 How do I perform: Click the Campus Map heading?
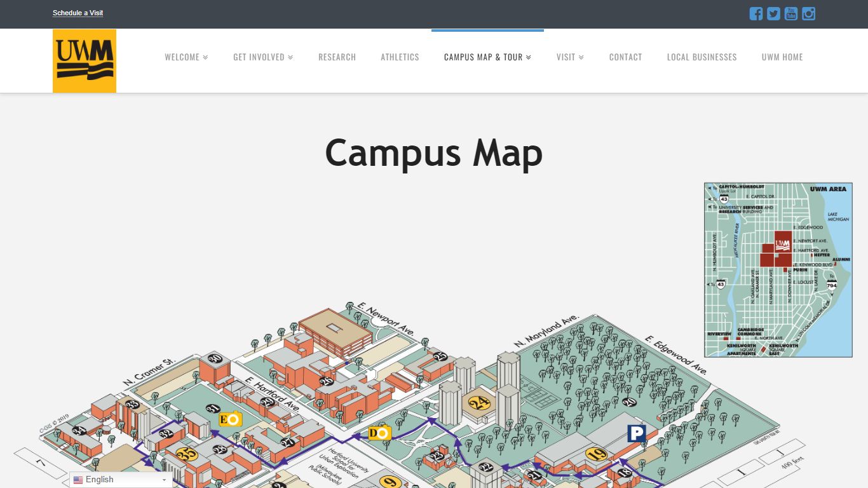pyautogui.click(x=434, y=152)
